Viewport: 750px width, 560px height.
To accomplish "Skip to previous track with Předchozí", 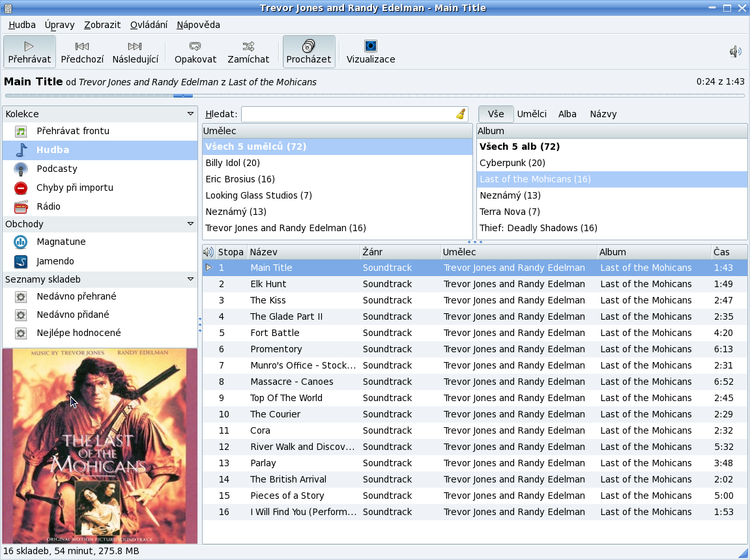I will coord(82,52).
